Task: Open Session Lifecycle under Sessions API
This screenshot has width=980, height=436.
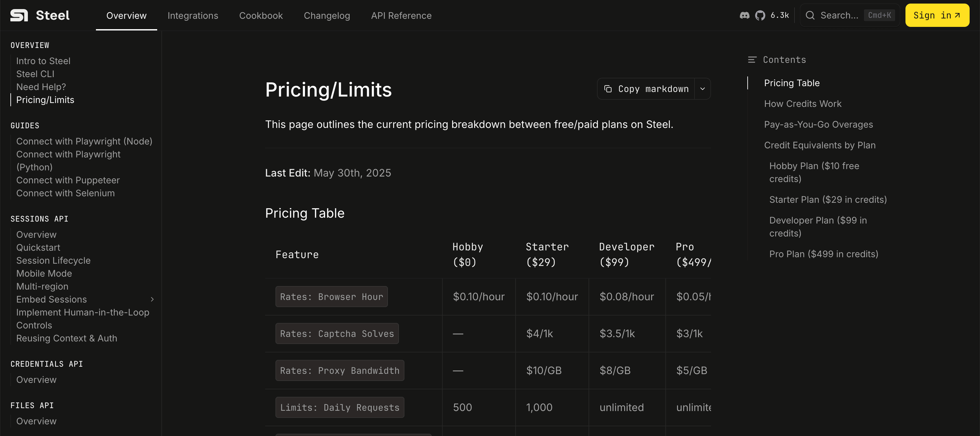Action: pyautogui.click(x=53, y=260)
